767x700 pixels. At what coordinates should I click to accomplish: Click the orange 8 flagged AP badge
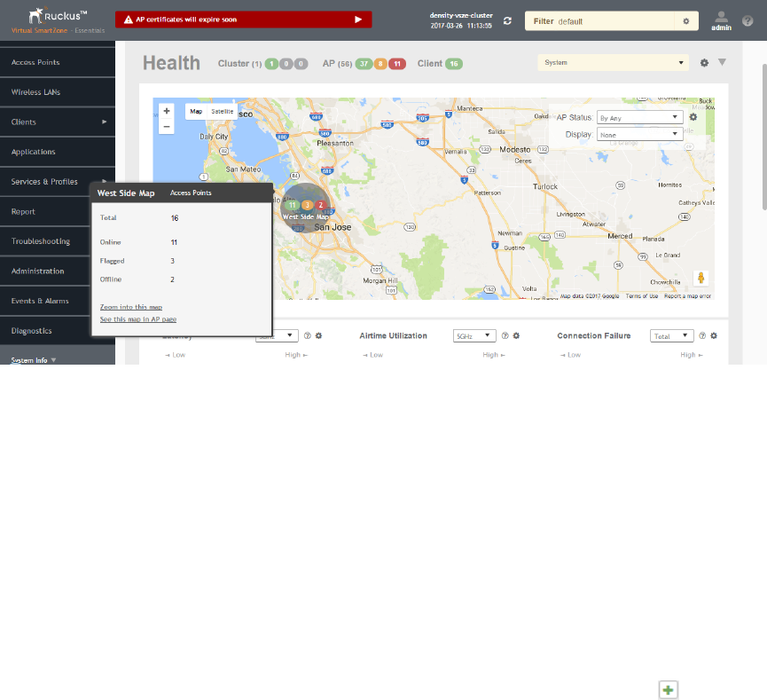pos(380,64)
